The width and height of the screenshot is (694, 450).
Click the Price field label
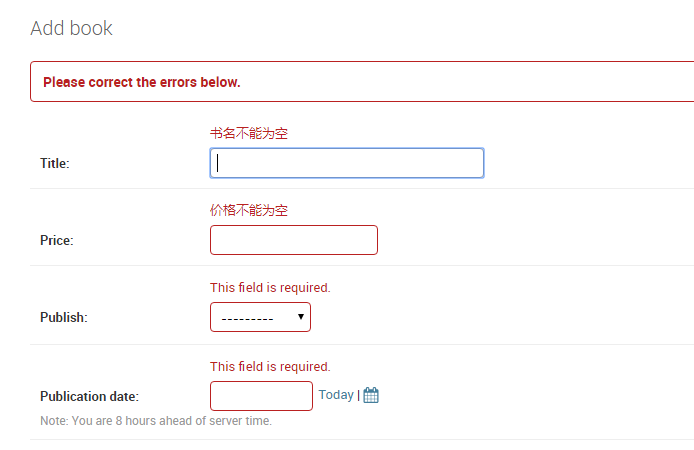click(x=57, y=240)
